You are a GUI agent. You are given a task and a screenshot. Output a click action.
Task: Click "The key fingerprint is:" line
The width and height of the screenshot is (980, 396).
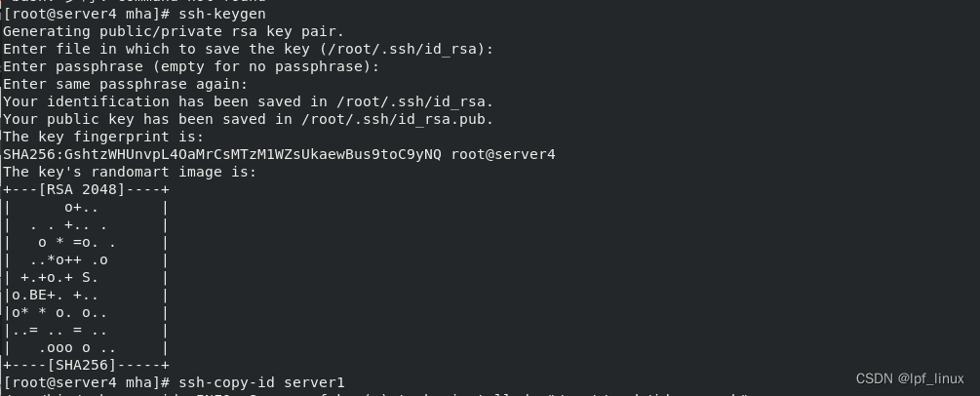coord(102,137)
